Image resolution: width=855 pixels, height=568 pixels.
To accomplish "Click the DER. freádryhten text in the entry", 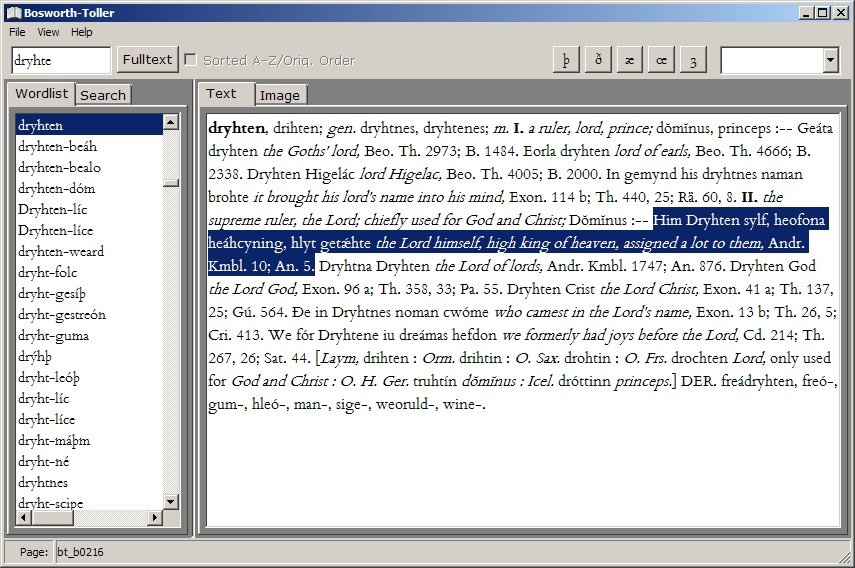I will pyautogui.click(x=739, y=380).
